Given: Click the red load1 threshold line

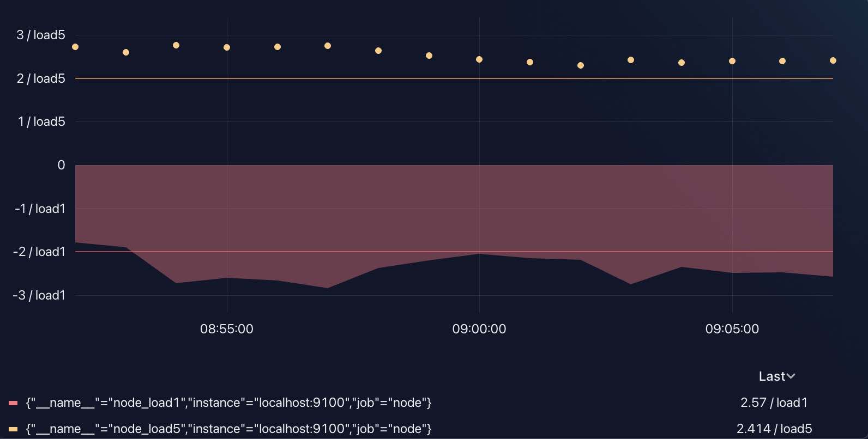Looking at the screenshot, I should (454, 252).
